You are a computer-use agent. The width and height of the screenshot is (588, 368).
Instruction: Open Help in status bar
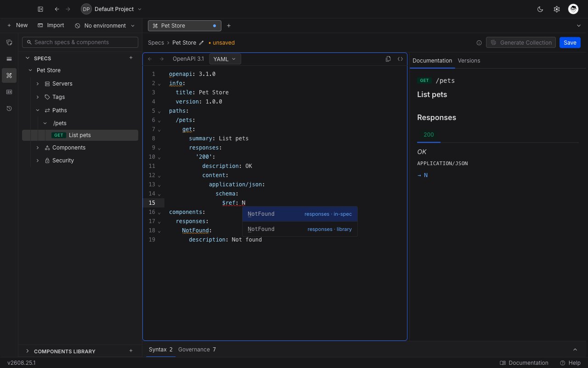tap(571, 363)
